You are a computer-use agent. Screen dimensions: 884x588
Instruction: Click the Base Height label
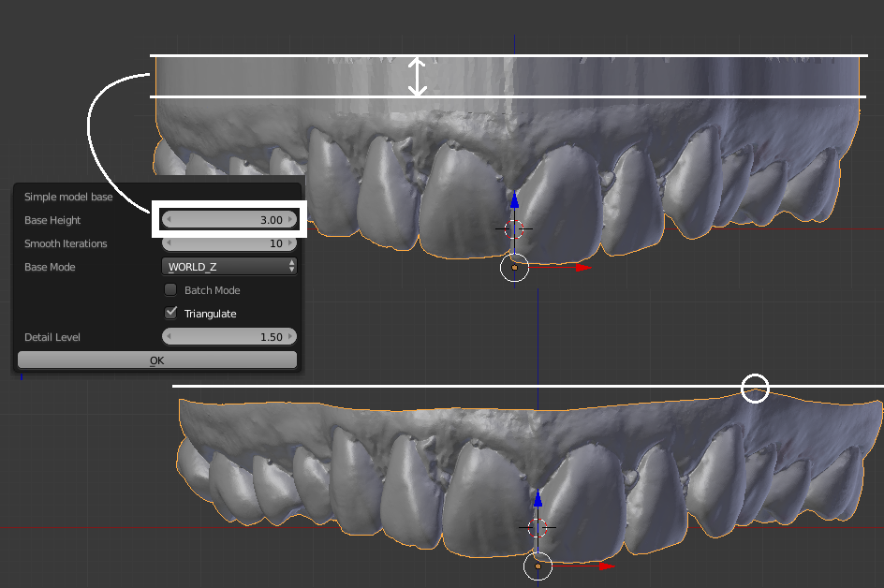click(52, 220)
